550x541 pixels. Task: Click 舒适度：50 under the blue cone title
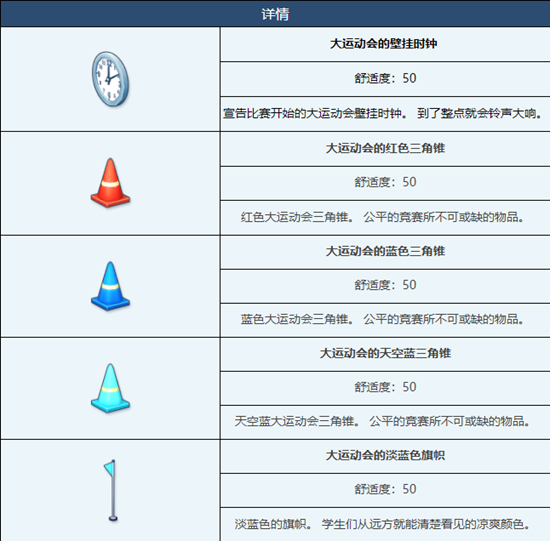point(385,285)
